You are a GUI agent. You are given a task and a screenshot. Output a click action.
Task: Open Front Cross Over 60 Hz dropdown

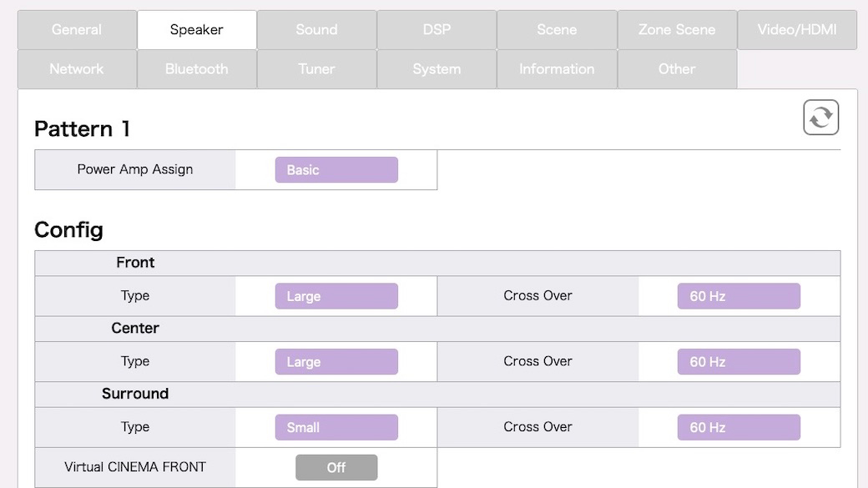point(739,296)
